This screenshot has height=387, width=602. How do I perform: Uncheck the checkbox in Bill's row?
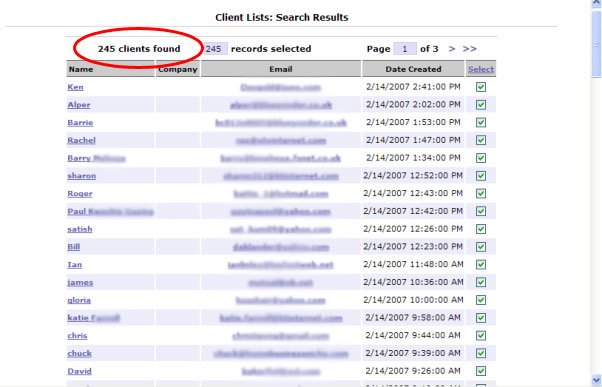pyautogui.click(x=481, y=246)
